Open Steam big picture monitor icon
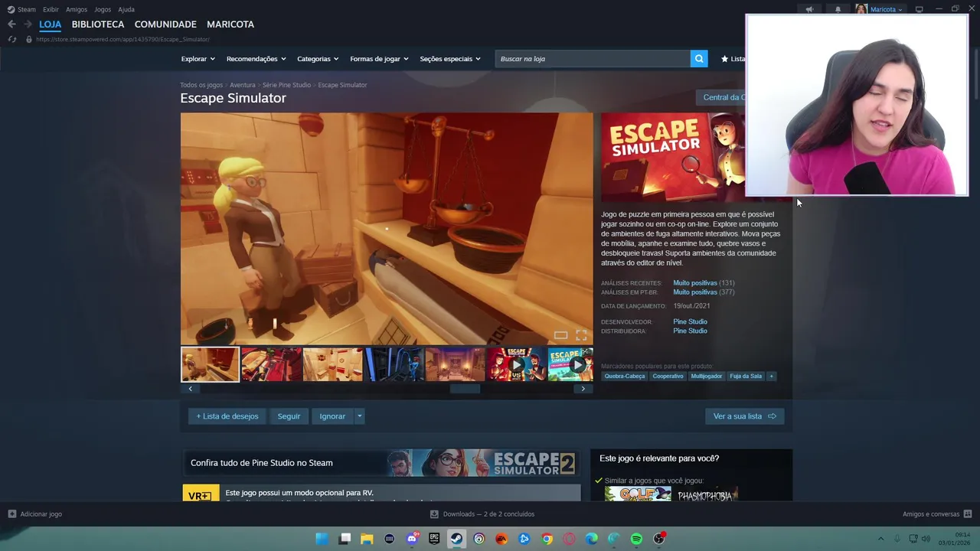Screen dimensions: 980x551 (x=919, y=9)
